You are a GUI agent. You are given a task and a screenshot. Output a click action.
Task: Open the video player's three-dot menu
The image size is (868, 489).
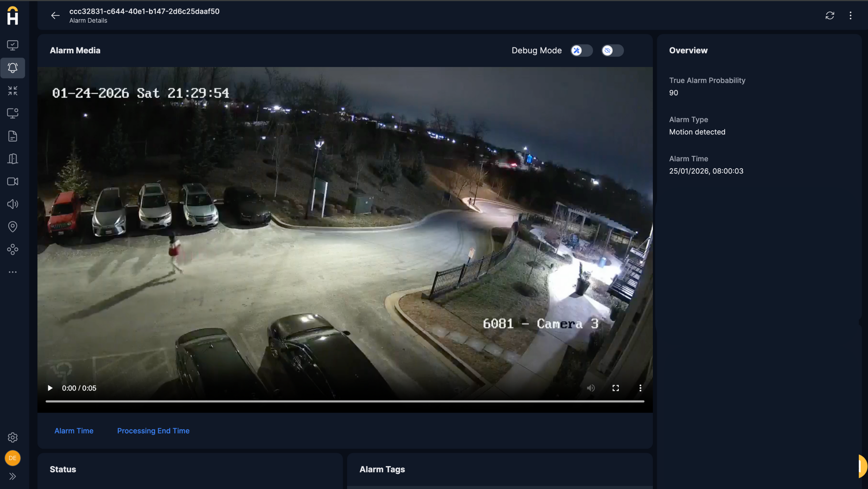pyautogui.click(x=640, y=388)
